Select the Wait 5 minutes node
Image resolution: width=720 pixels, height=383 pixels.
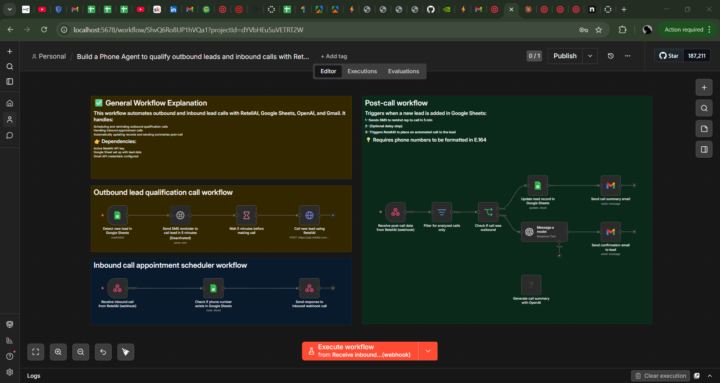246,215
